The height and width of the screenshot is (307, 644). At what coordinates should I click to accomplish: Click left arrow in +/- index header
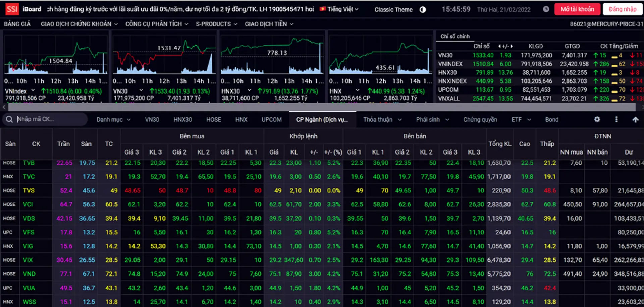click(500, 46)
